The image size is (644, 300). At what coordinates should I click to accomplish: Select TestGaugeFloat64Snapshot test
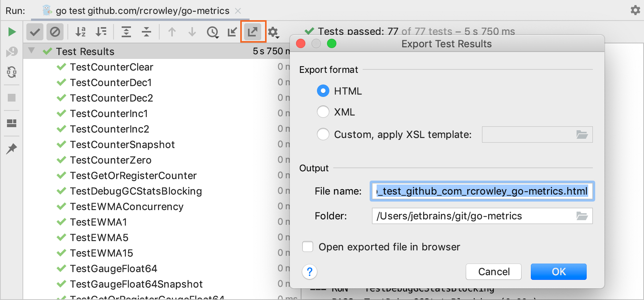point(136,284)
